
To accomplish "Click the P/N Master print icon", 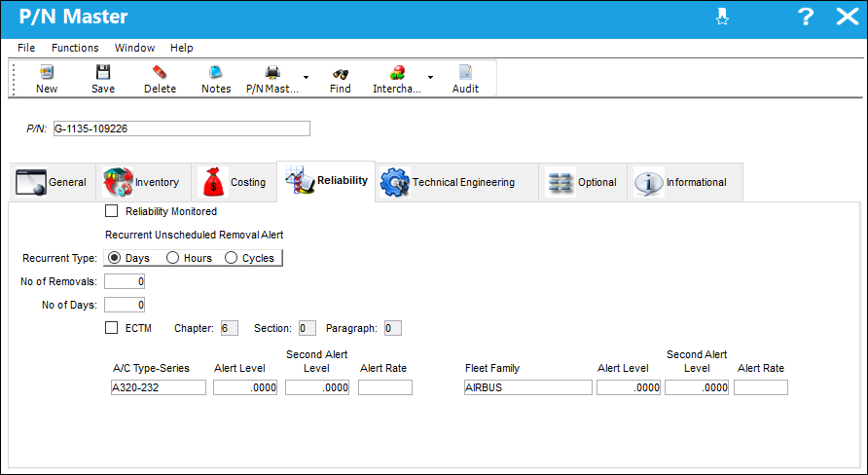I will click(272, 73).
